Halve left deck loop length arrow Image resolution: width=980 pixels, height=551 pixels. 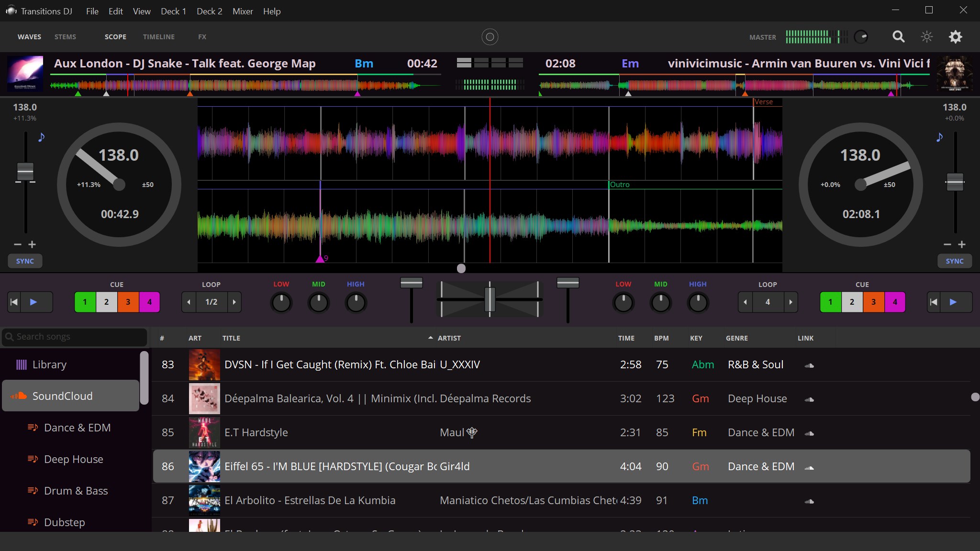point(189,302)
